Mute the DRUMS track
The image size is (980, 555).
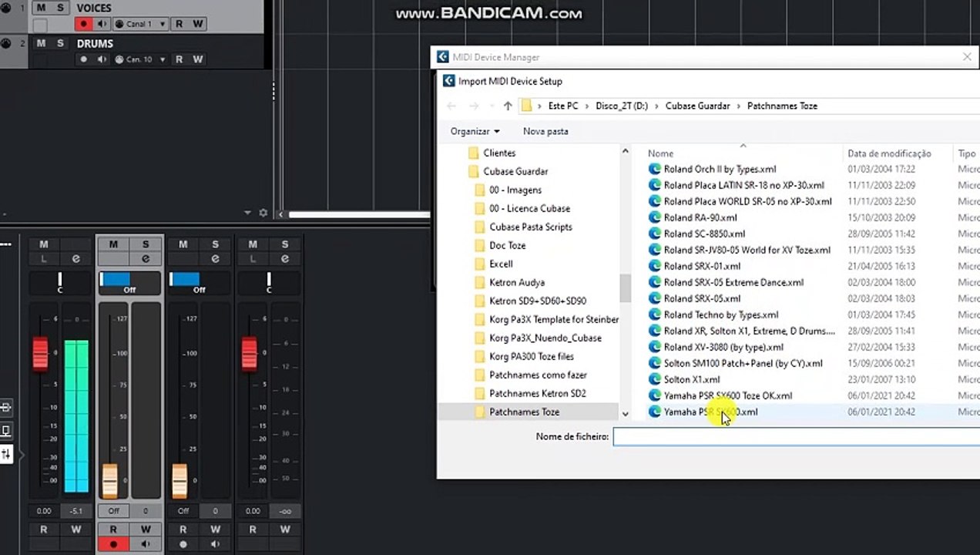click(41, 43)
